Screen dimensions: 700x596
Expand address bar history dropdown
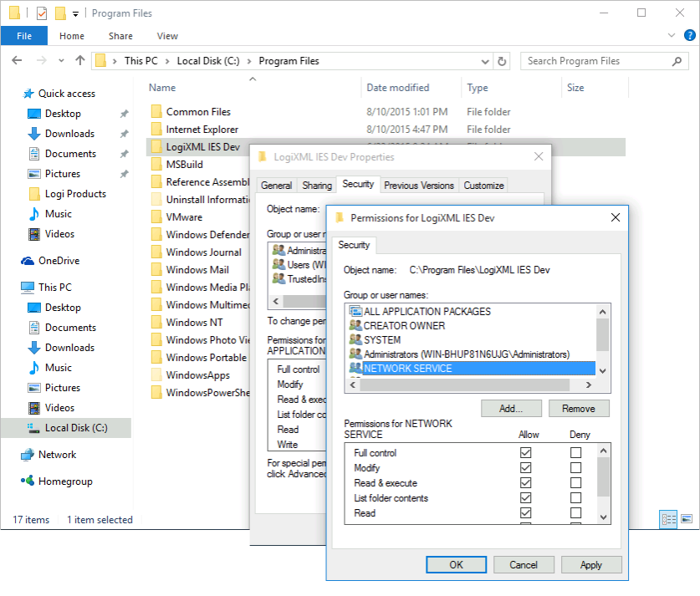[x=485, y=62]
